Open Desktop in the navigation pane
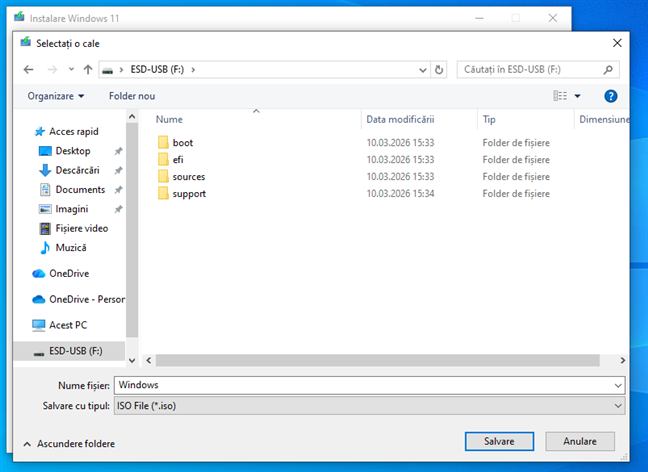Viewport: 648px width, 472px height. click(x=64, y=151)
